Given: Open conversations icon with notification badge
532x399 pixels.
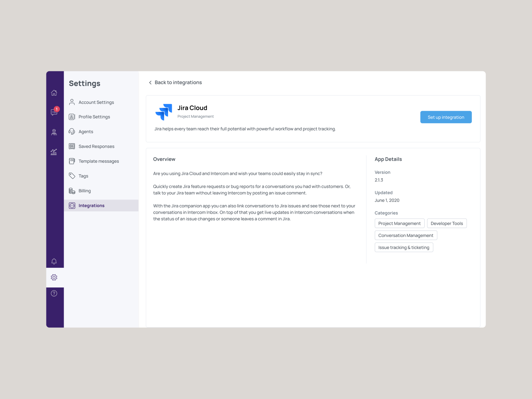Looking at the screenshot, I should tap(54, 112).
